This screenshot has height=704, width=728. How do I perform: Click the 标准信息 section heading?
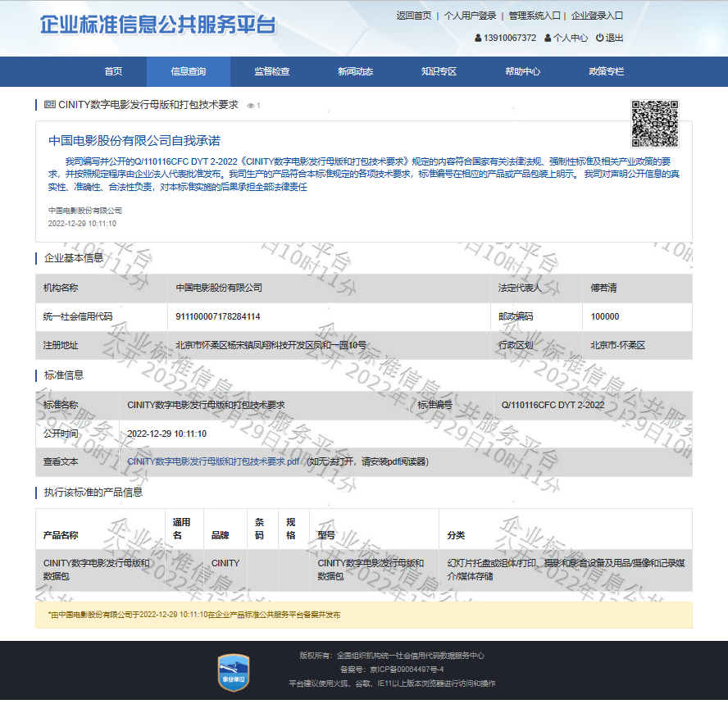pos(64,375)
